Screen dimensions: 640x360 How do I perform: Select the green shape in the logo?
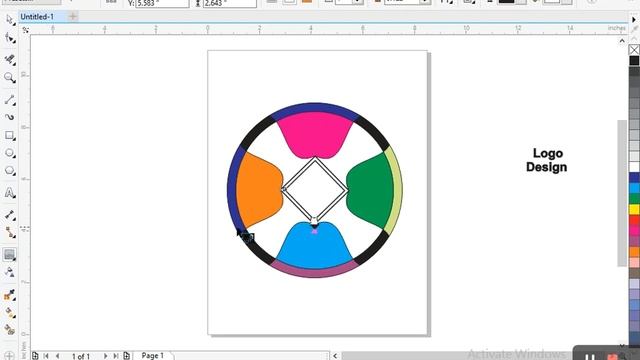371,191
